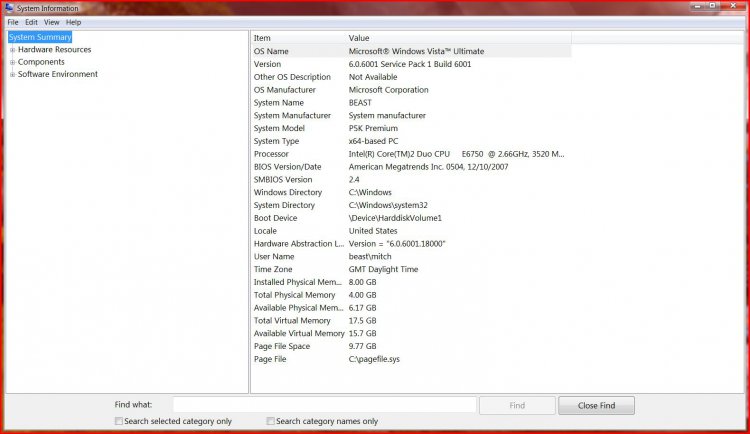Expand the Software Environment node

coord(12,75)
